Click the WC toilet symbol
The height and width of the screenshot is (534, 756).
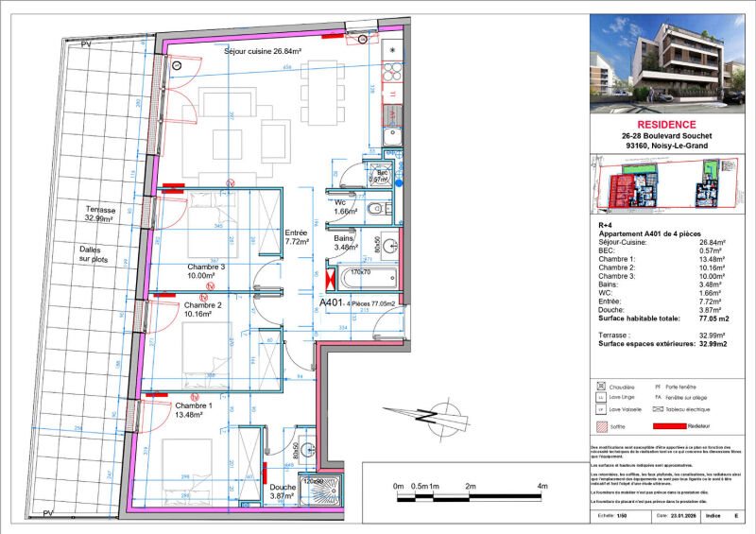point(379,210)
